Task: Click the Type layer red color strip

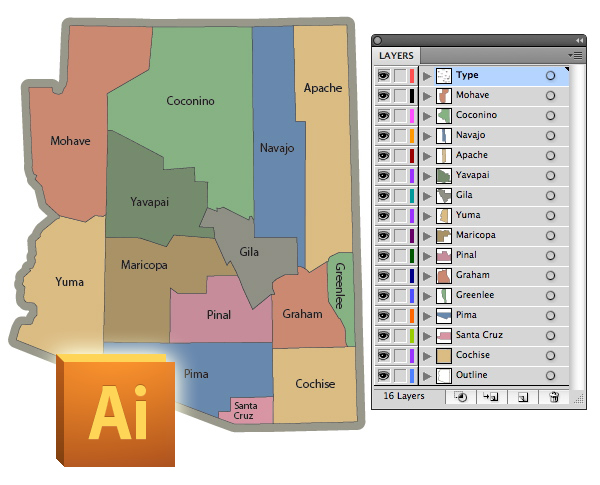Action: [x=412, y=76]
